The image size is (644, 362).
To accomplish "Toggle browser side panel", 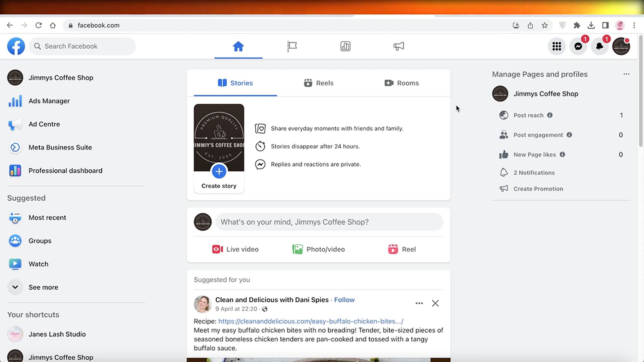I will (605, 25).
